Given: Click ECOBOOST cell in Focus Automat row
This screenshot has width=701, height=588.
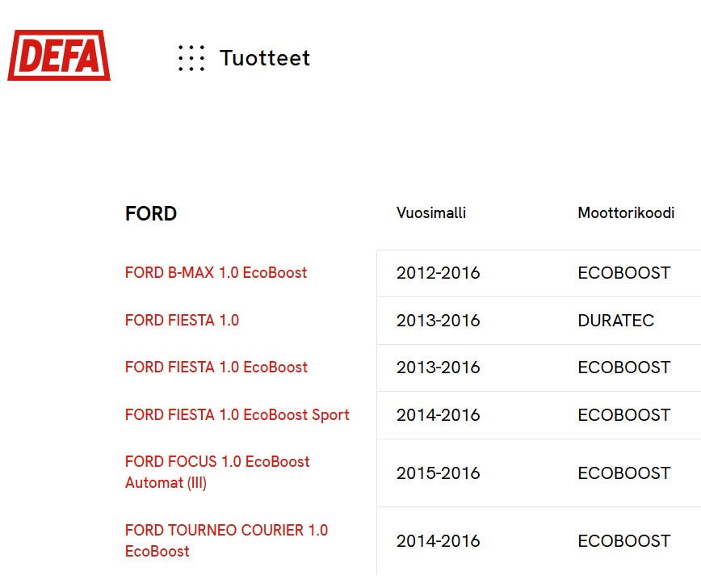Looking at the screenshot, I should coord(623,473).
